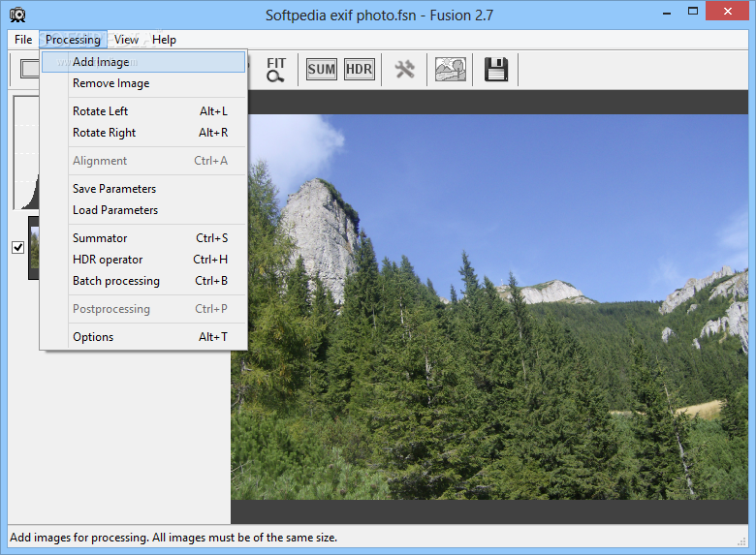
Task: Choose Load Parameters
Action: (x=143, y=210)
